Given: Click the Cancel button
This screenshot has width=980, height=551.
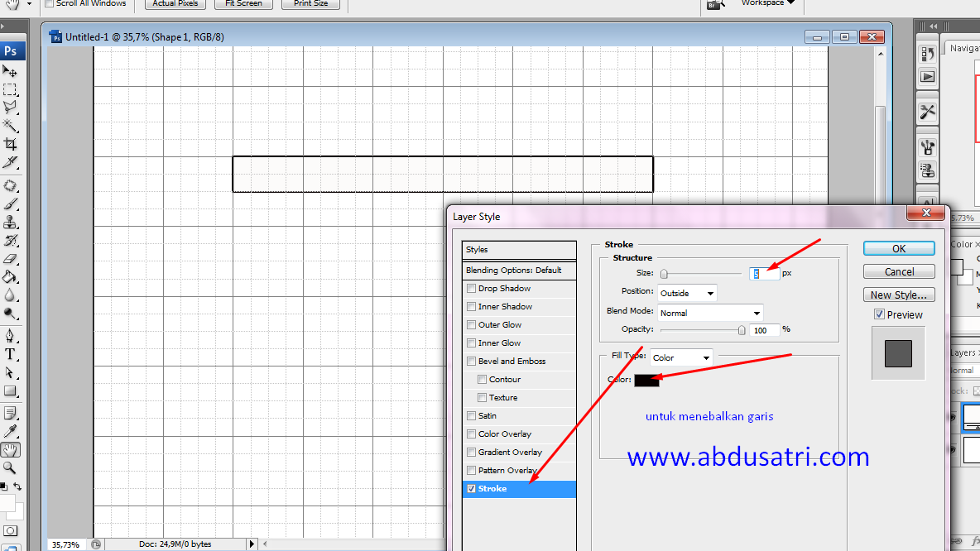Looking at the screenshot, I should point(899,271).
